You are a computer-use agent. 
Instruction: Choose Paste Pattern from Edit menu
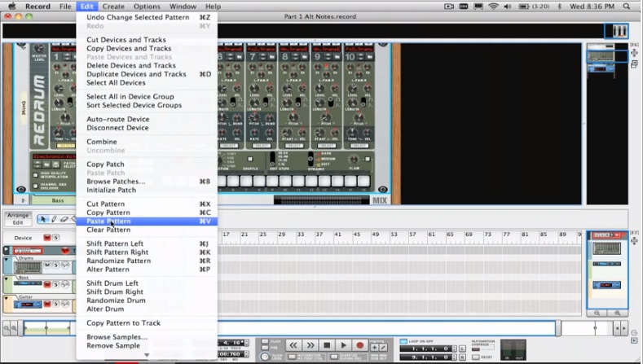[108, 221]
